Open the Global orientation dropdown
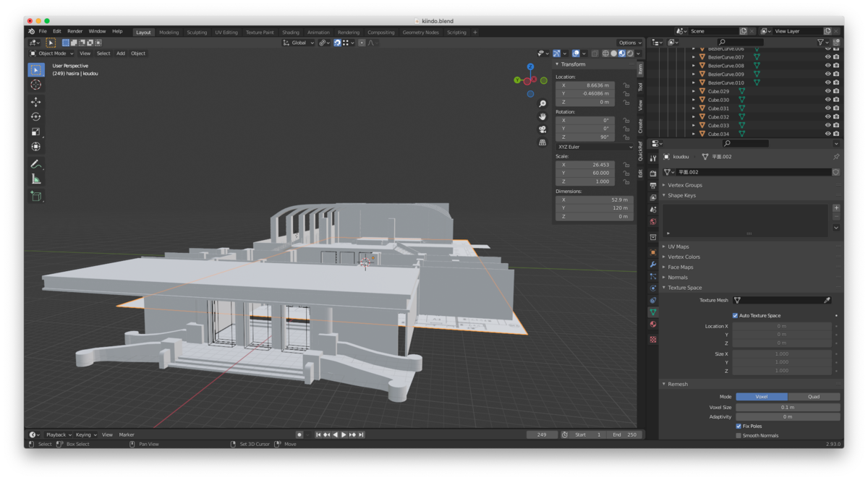The image size is (868, 480). [x=299, y=43]
